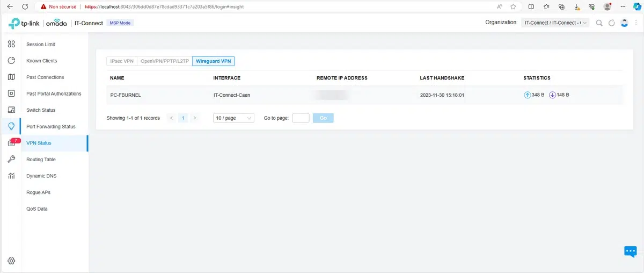This screenshot has height=273, width=644.
Task: Click page number 1 in pagination
Action: (x=183, y=118)
